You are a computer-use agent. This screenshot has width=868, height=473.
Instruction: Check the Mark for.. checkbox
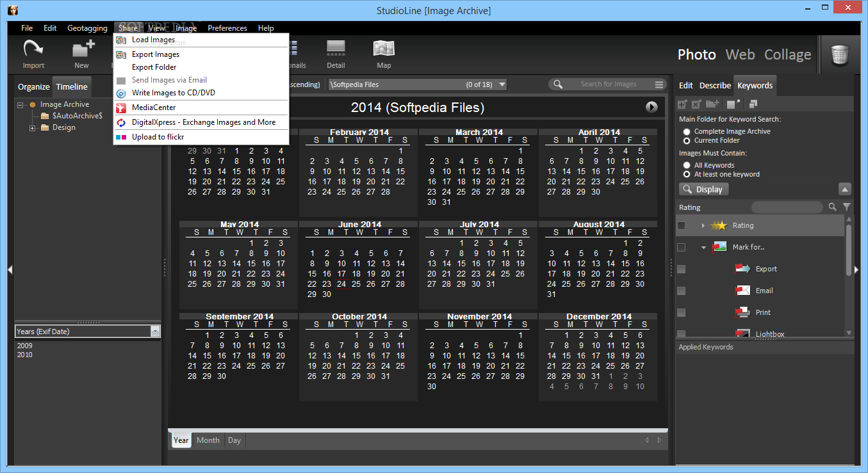[681, 247]
